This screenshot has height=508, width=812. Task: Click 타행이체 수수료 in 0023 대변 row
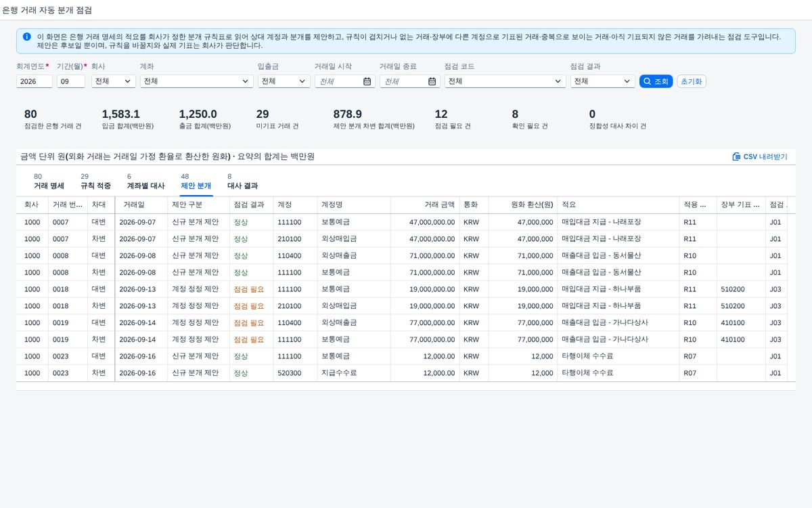[587, 356]
